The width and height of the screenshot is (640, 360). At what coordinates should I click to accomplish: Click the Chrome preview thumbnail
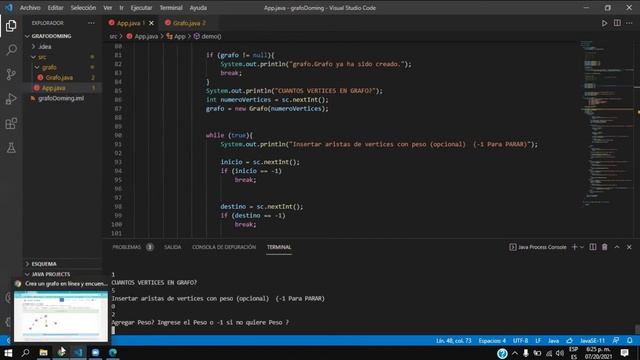61,316
